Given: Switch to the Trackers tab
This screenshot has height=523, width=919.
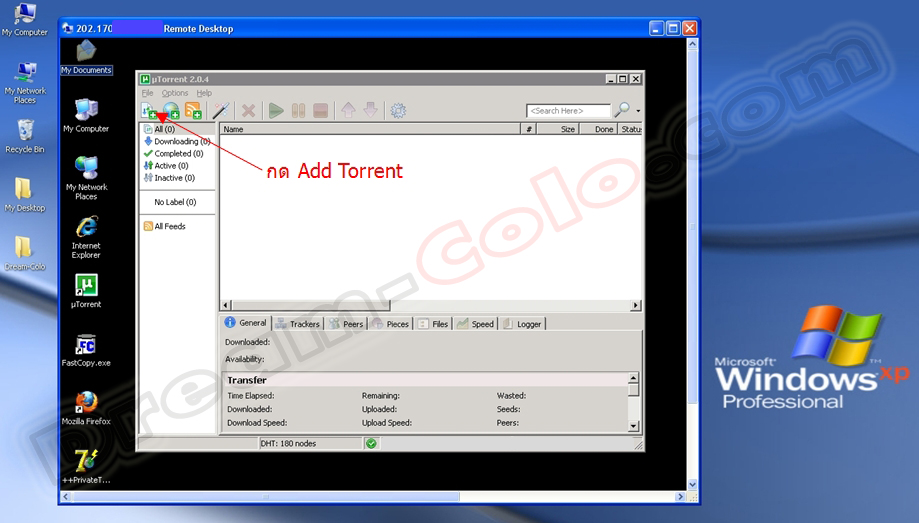Looking at the screenshot, I should [298, 324].
